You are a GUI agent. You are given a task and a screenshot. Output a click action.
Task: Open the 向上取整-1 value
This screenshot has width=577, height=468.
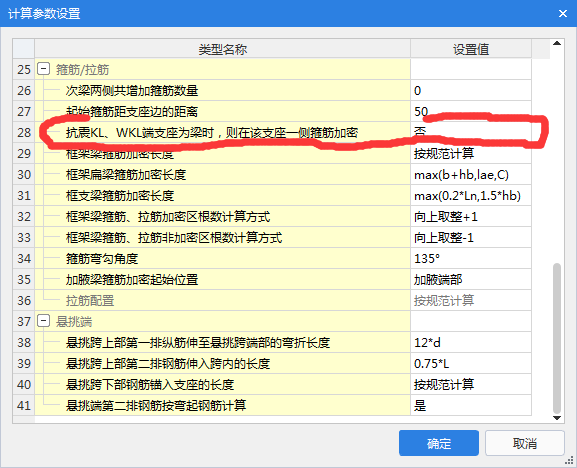(x=471, y=237)
